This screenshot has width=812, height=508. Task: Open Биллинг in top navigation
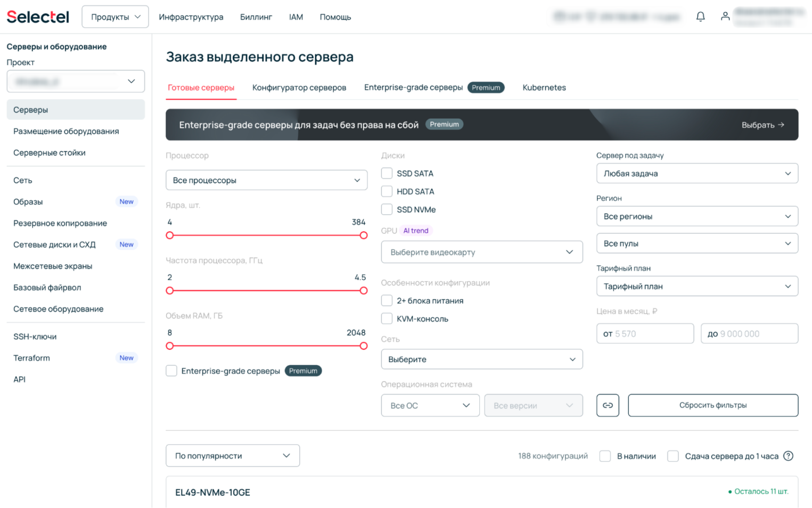pyautogui.click(x=256, y=17)
